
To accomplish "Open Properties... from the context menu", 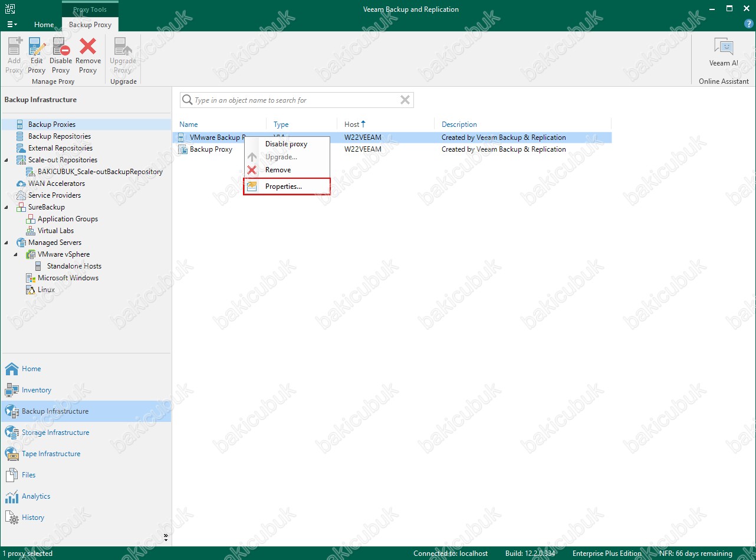I will coord(287,186).
